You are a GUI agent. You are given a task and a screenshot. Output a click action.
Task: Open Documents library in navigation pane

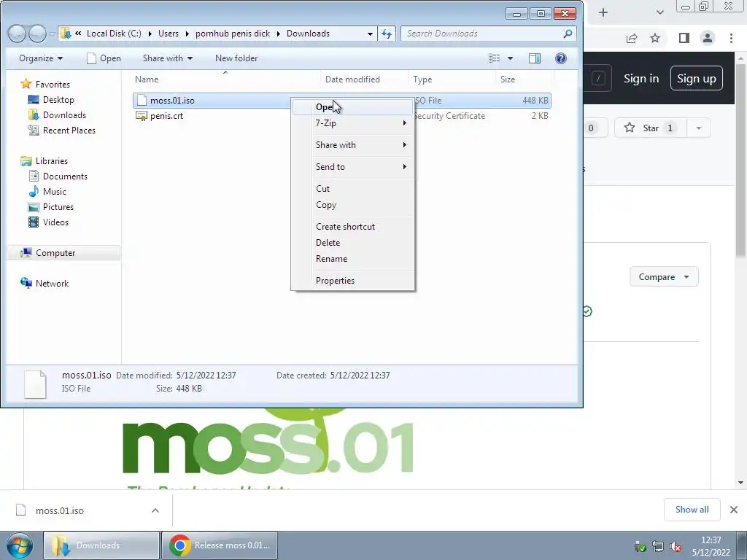click(x=65, y=176)
